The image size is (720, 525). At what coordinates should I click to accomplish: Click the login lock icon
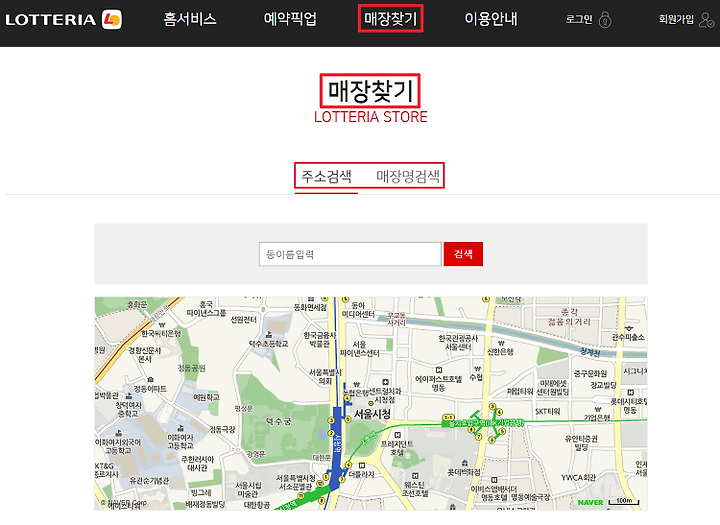click(x=605, y=20)
